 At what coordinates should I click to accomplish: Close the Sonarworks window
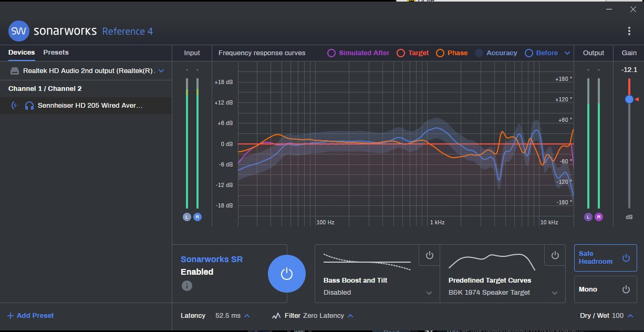pyautogui.click(x=632, y=9)
